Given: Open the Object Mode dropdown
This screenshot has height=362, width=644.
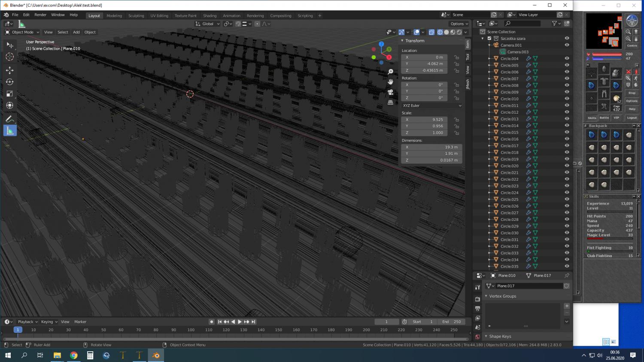Looking at the screenshot, I should (22, 32).
